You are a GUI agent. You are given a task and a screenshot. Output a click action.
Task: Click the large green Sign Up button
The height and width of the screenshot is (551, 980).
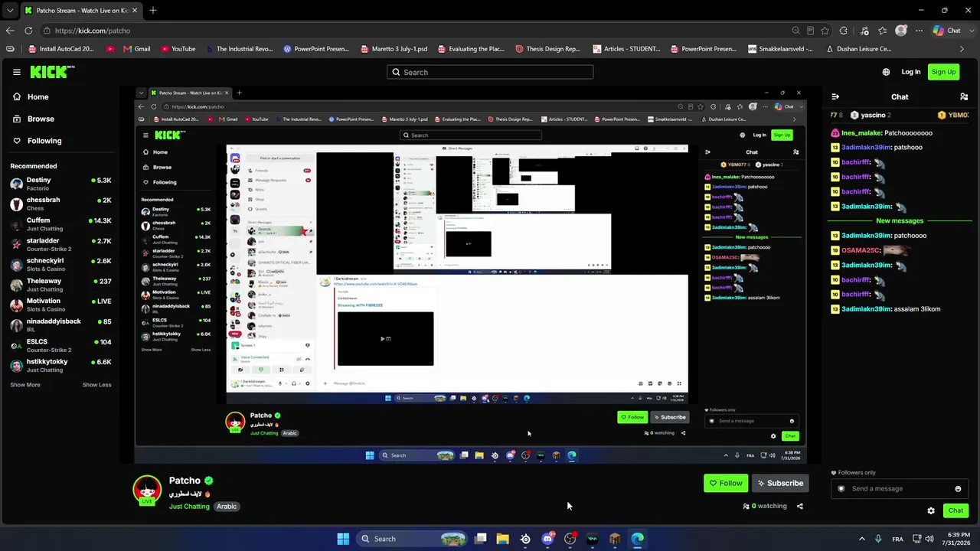point(943,72)
